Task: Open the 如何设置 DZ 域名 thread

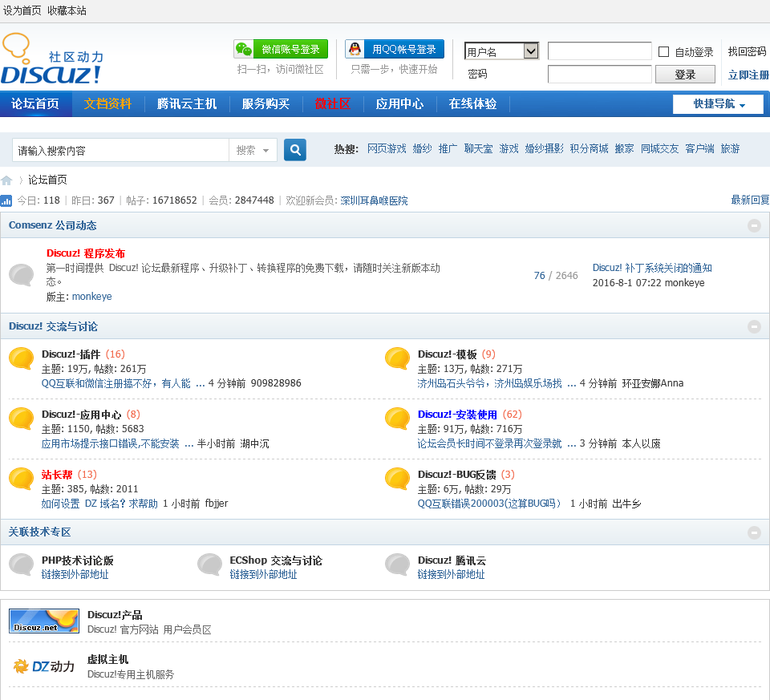Action: coord(99,504)
